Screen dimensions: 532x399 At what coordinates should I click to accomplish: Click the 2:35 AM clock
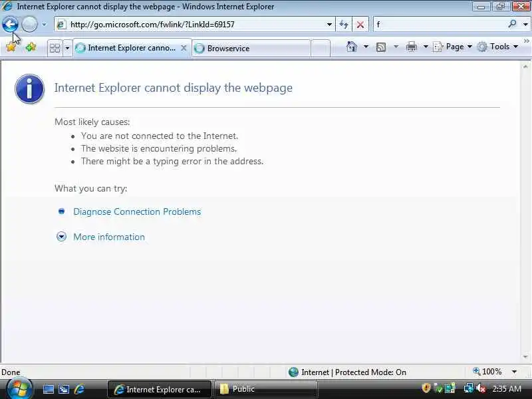507,388
